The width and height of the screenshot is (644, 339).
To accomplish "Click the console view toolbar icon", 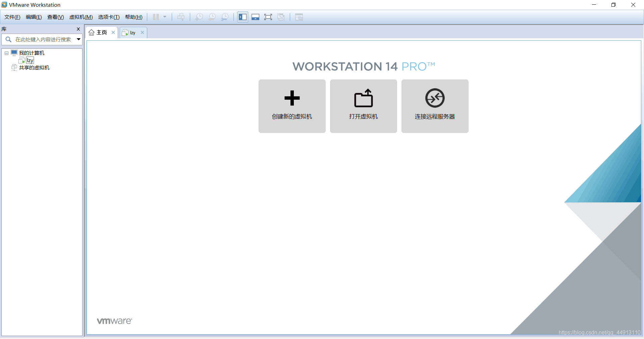I will tap(299, 17).
